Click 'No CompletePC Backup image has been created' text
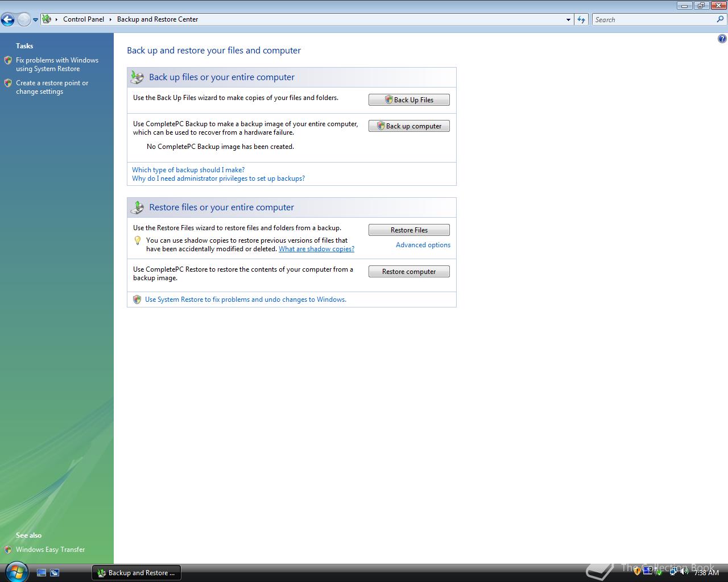 pyautogui.click(x=220, y=147)
